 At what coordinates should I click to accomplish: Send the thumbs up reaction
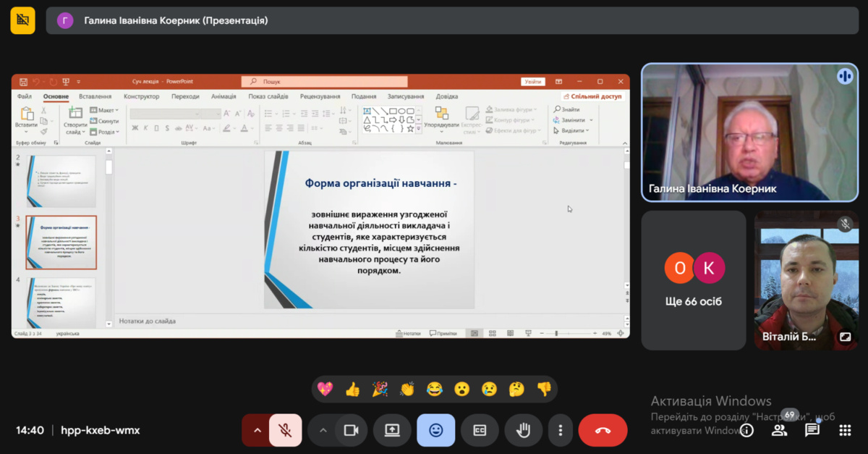click(352, 390)
